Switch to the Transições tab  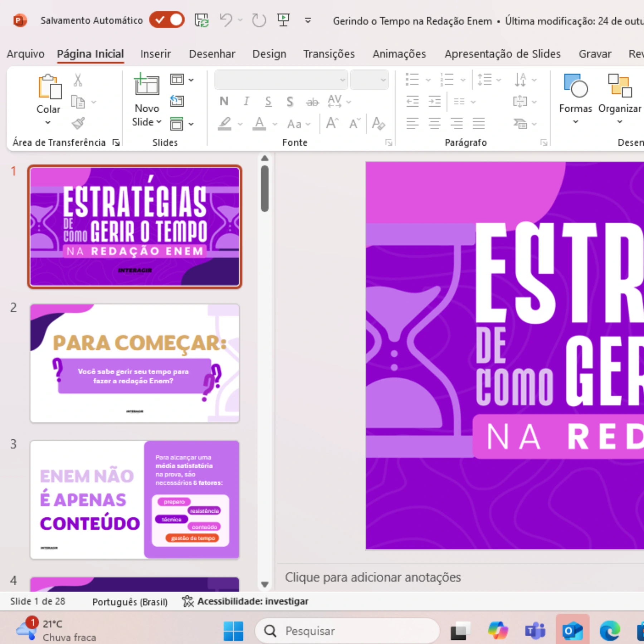[329, 54]
